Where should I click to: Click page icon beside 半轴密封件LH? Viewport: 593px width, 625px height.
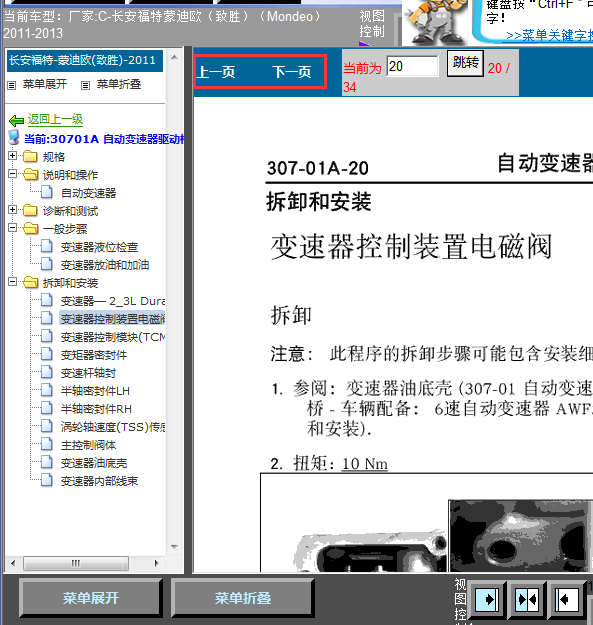[x=47, y=390]
